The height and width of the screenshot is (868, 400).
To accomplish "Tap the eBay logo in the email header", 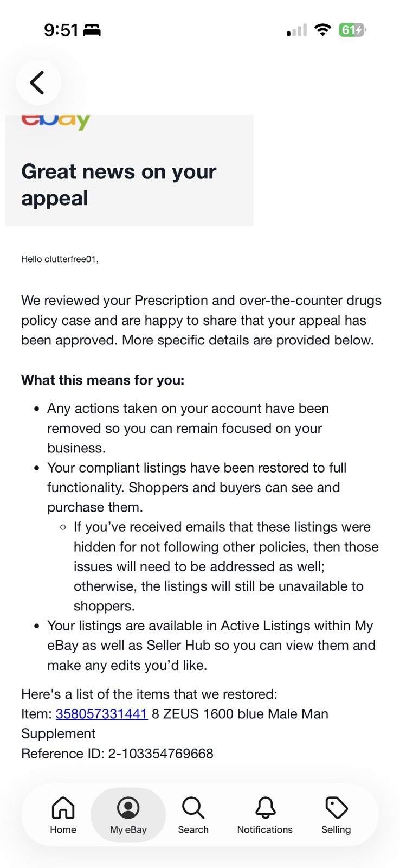I will 55,122.
